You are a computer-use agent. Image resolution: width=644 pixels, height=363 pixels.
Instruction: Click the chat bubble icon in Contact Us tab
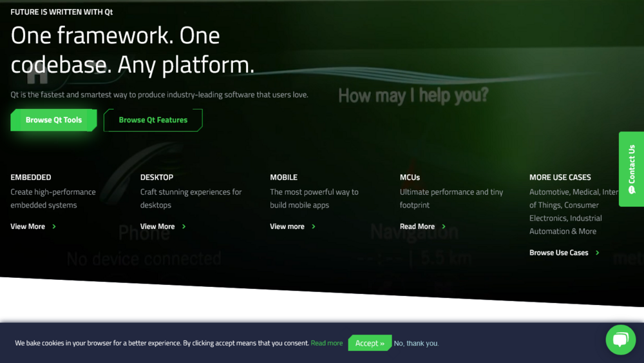(x=632, y=190)
